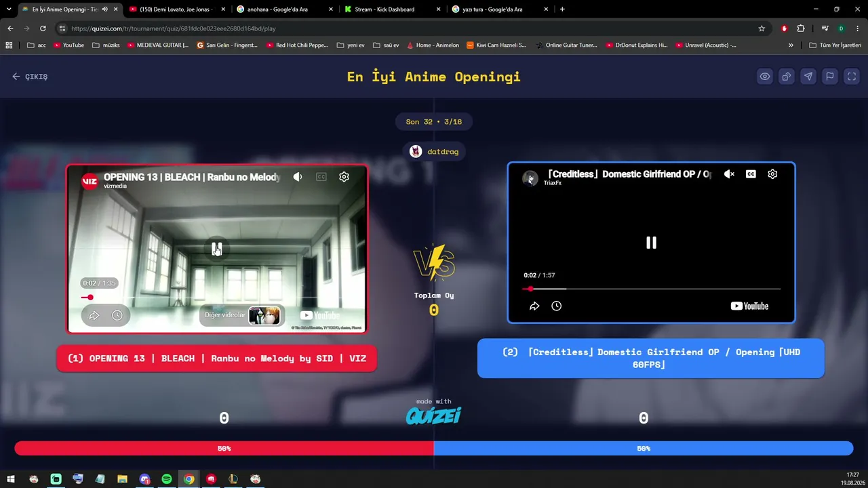Open 'Diğer videolar' more videos panel
Screen dimensions: 868x488
242,315
